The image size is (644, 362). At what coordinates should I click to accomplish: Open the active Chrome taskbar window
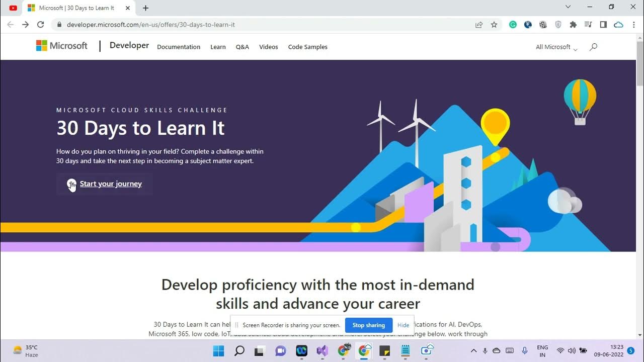pos(364,350)
